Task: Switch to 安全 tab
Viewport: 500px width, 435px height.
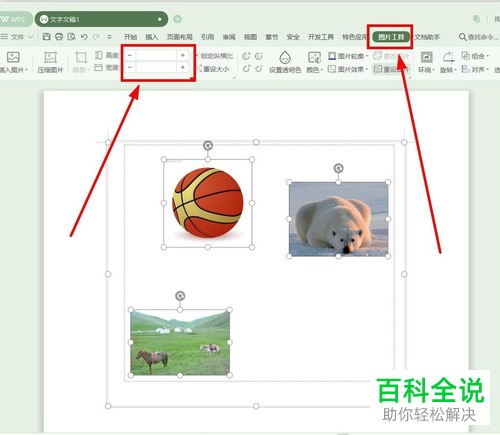Action: (x=293, y=37)
